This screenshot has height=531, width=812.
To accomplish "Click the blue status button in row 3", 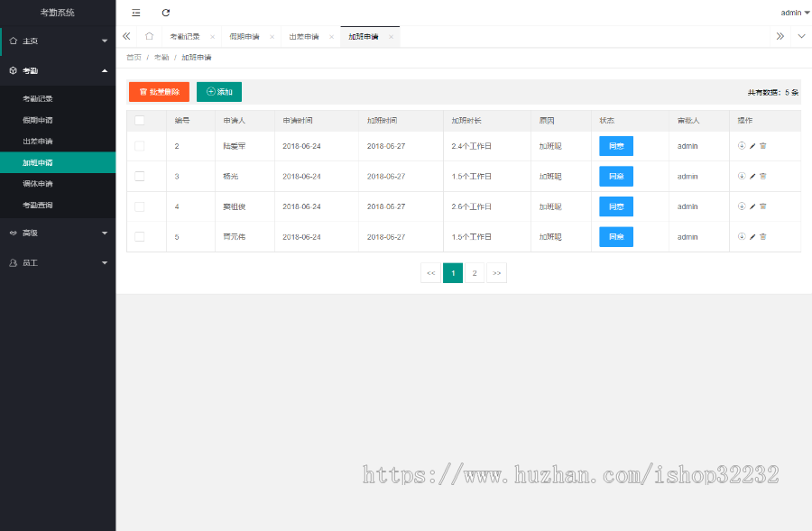I will (x=616, y=176).
